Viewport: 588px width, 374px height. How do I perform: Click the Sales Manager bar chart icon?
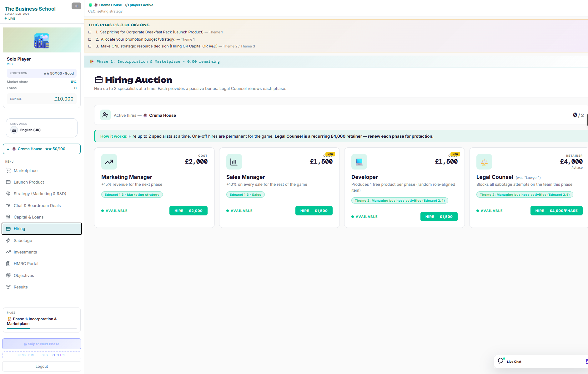point(234,162)
